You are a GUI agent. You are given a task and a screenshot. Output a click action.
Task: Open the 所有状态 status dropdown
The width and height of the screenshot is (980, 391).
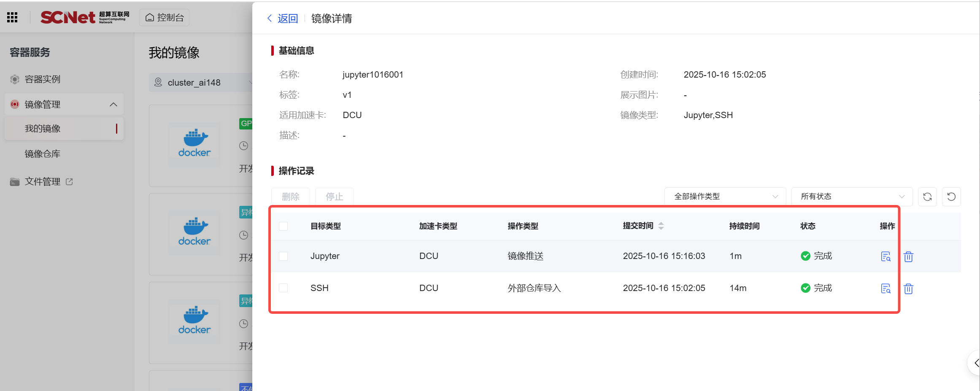coord(852,197)
